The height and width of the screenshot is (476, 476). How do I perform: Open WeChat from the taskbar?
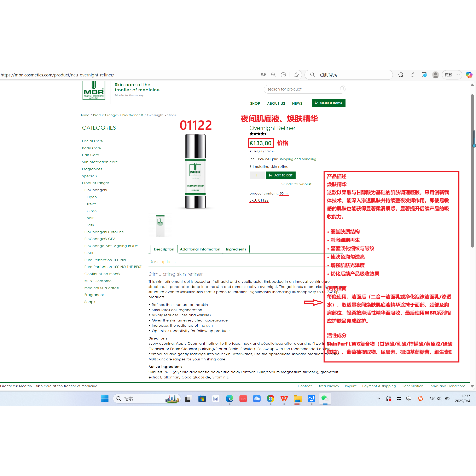(x=325, y=398)
